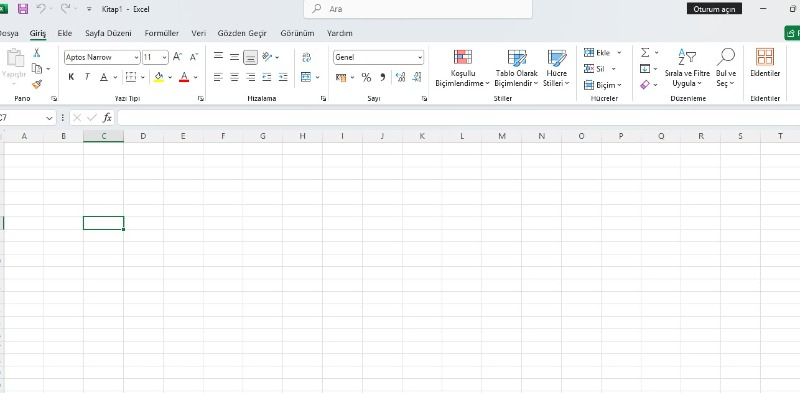Open the Yardım tab
The image size is (800, 393).
tap(340, 33)
